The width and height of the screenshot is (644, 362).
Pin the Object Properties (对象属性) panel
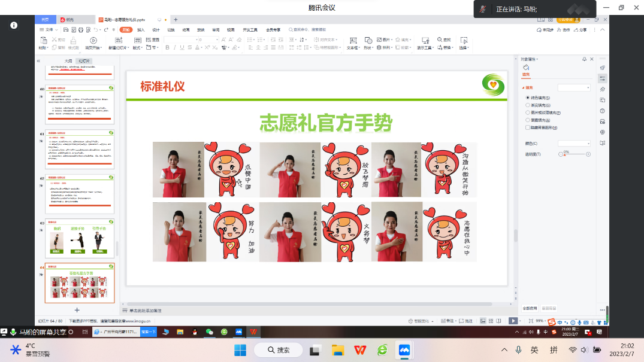pyautogui.click(x=585, y=59)
